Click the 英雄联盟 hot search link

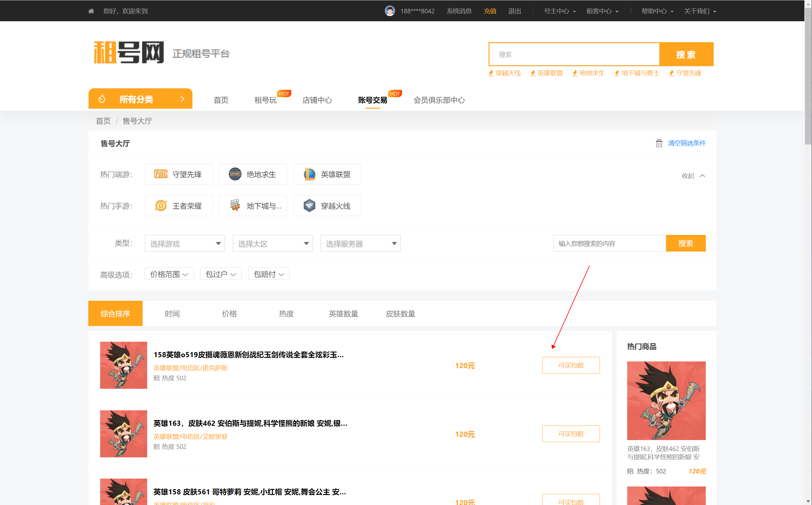tap(550, 73)
